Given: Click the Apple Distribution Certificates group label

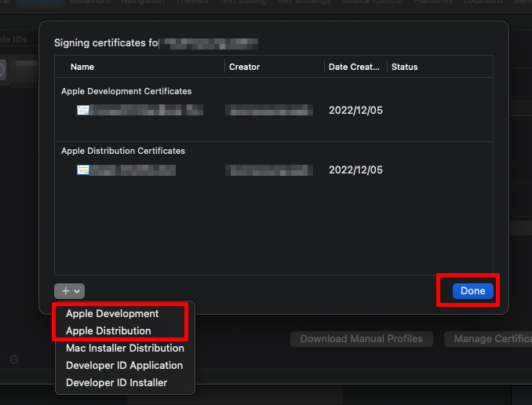Looking at the screenshot, I should [x=123, y=151].
